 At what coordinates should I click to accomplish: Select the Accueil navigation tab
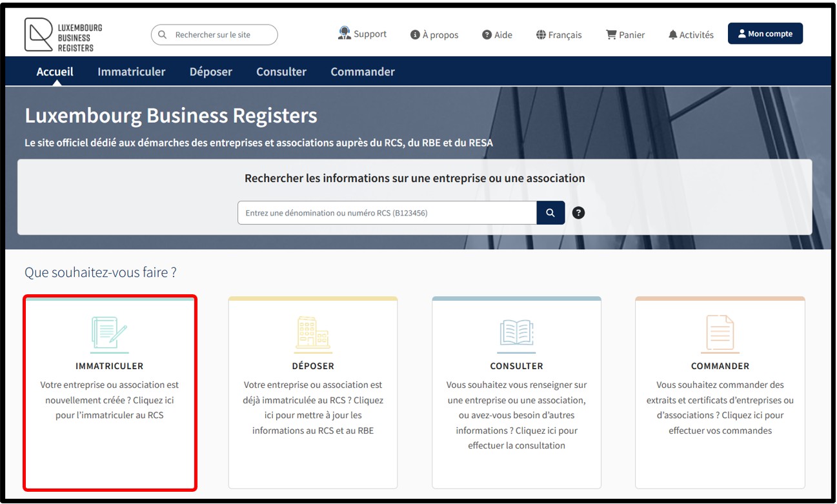pyautogui.click(x=55, y=72)
